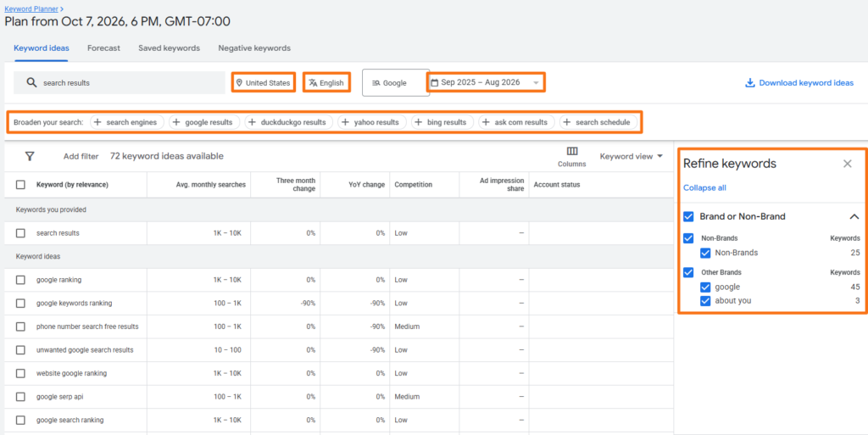Click plus icon on ask com results chip

click(486, 122)
